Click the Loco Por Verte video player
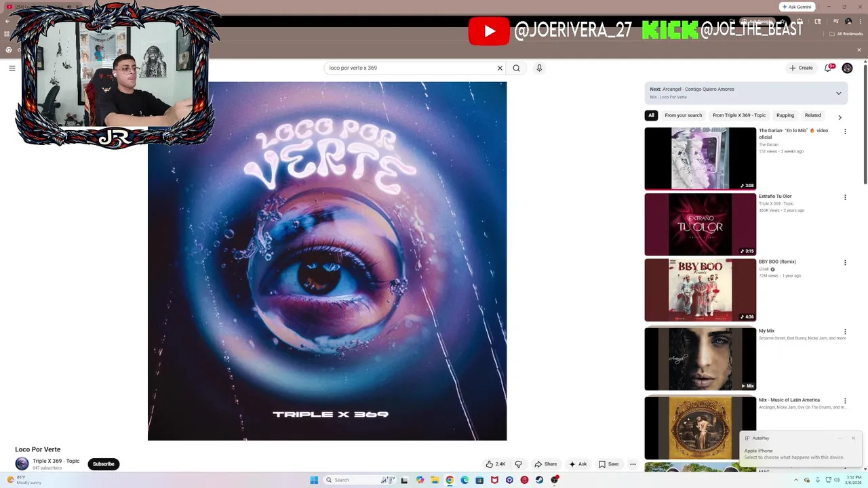 click(327, 261)
